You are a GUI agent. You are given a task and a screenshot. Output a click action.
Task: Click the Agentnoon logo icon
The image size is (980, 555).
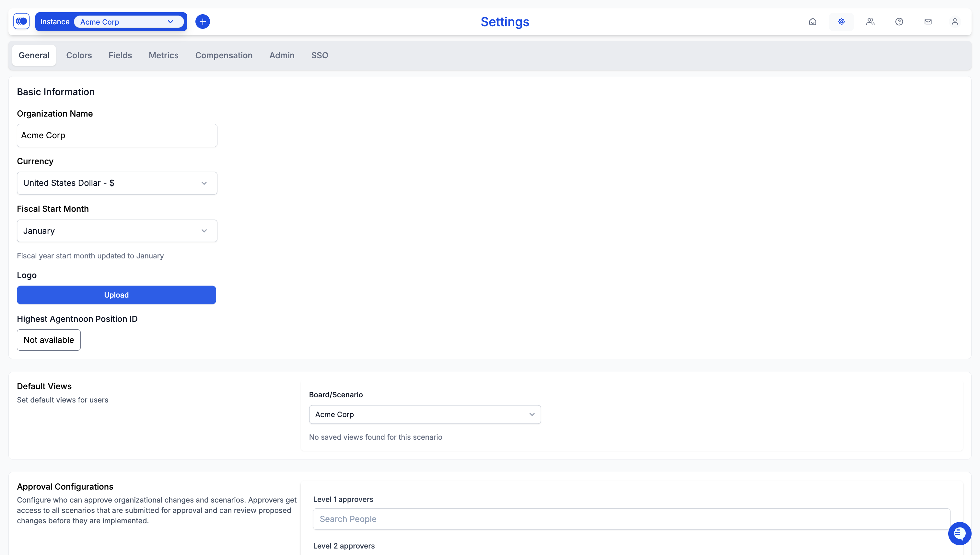[21, 21]
